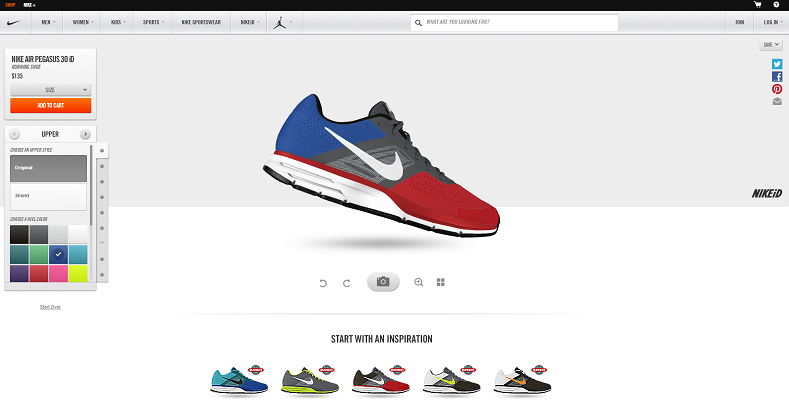789x405 pixels.
Task: Click the Upper panel vertical scrollbar
Action: pos(91,185)
